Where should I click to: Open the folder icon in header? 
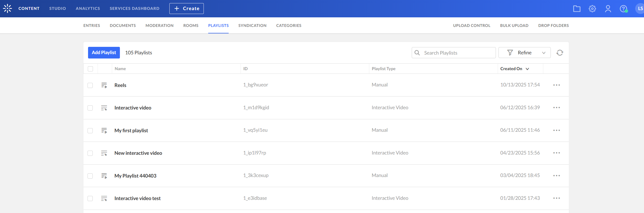click(x=577, y=9)
